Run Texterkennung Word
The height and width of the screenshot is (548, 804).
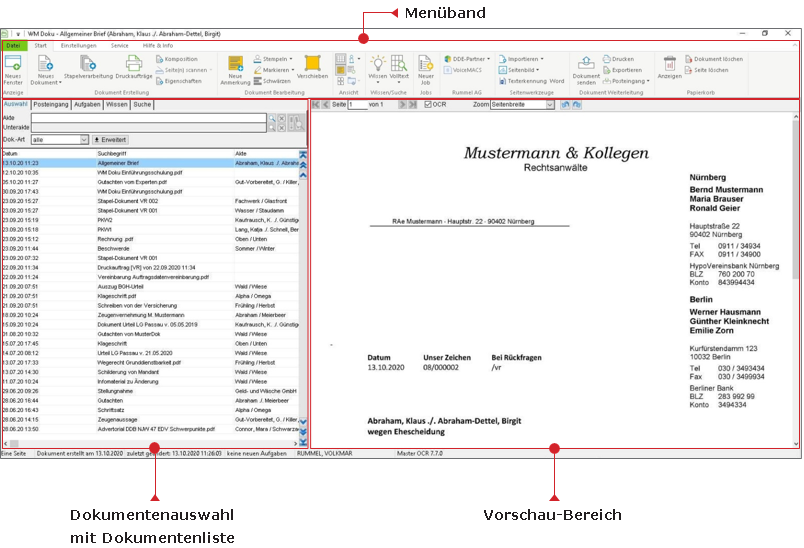(x=532, y=81)
